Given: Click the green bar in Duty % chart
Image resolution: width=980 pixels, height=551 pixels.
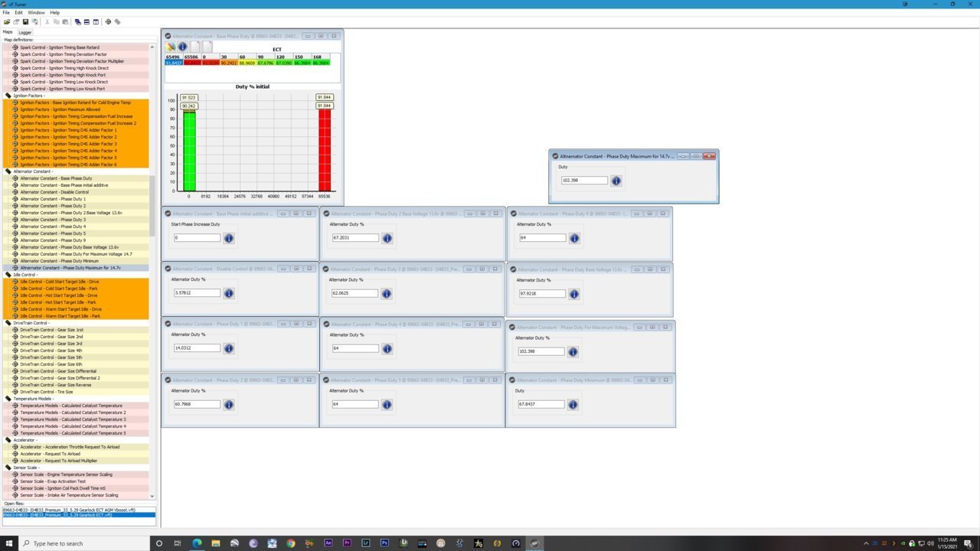Looking at the screenshot, I should pyautogui.click(x=189, y=151).
